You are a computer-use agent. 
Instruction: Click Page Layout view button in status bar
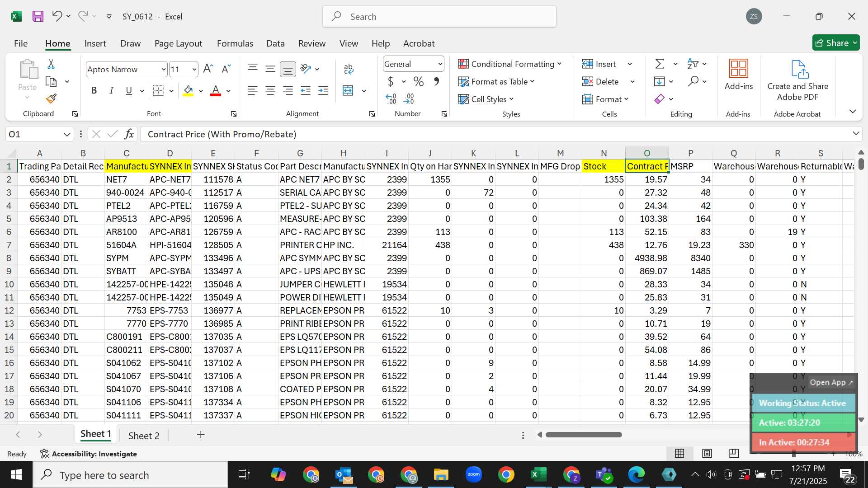[707, 453]
